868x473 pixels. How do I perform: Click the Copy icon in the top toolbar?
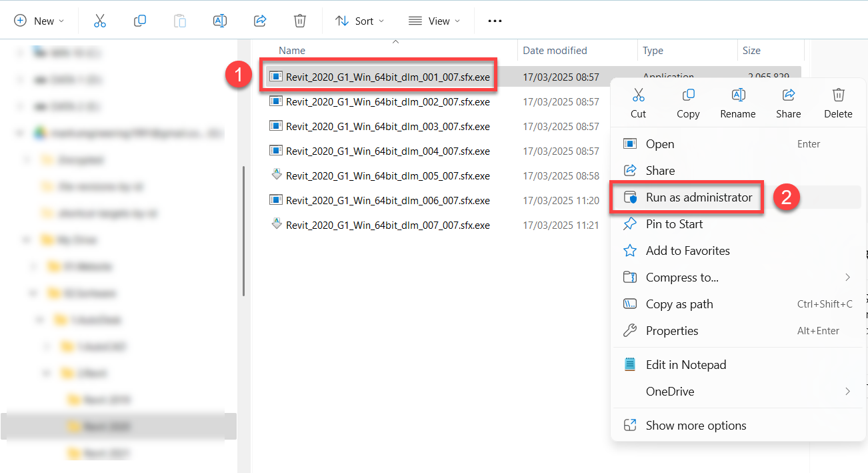140,21
